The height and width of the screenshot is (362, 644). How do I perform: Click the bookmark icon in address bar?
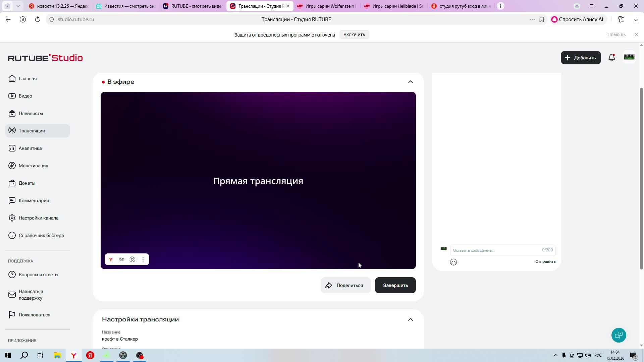click(x=541, y=19)
